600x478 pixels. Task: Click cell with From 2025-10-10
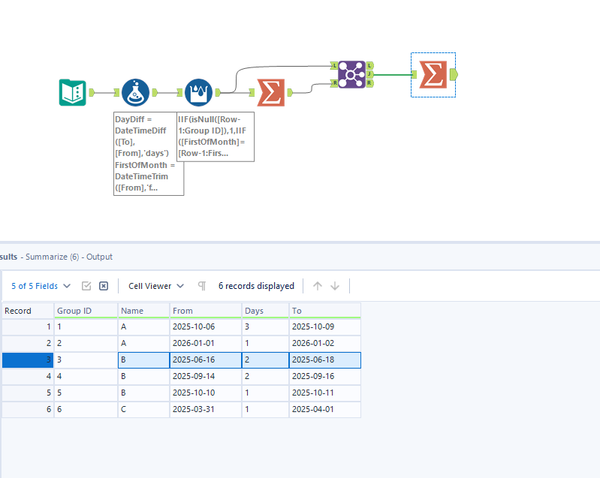pyautogui.click(x=205, y=393)
